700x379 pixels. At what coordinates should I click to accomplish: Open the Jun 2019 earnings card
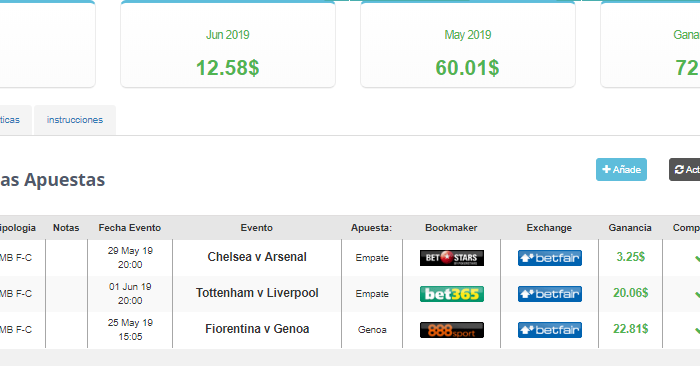(228, 45)
